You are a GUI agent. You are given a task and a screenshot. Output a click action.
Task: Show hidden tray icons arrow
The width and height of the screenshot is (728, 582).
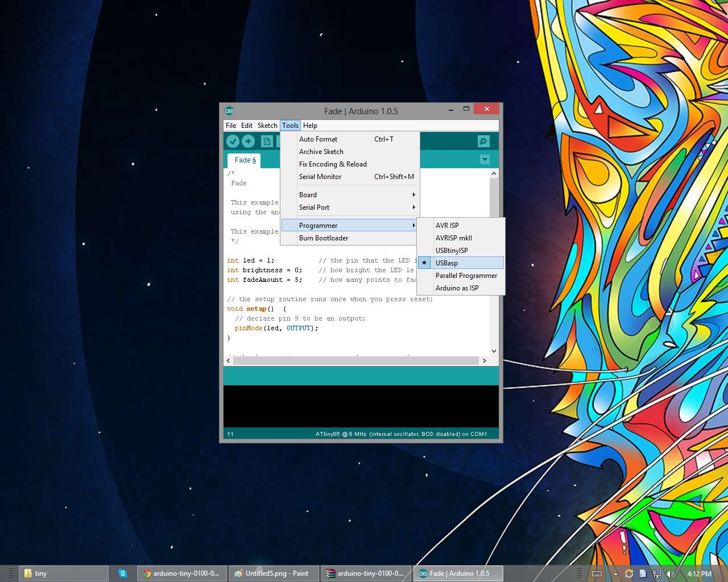click(615, 574)
